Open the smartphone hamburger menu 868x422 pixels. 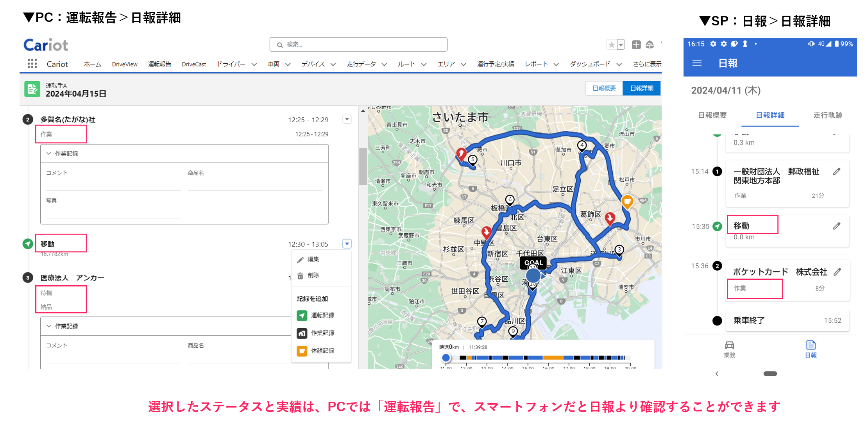tap(697, 63)
